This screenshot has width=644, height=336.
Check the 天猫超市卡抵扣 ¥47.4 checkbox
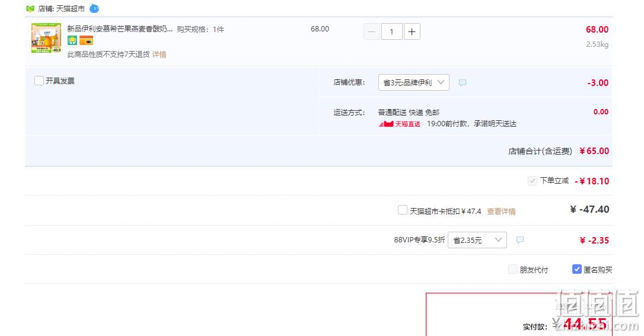click(x=403, y=210)
